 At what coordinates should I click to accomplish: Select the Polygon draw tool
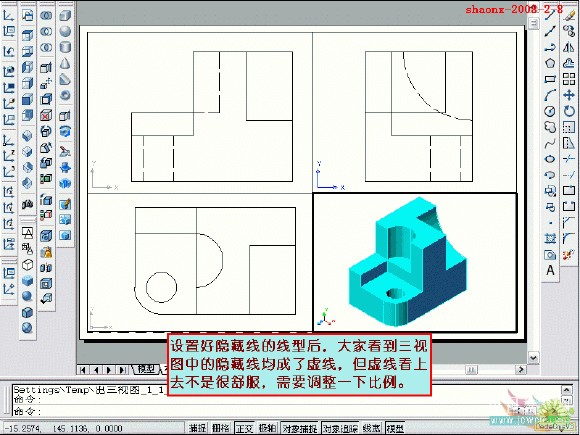(550, 63)
